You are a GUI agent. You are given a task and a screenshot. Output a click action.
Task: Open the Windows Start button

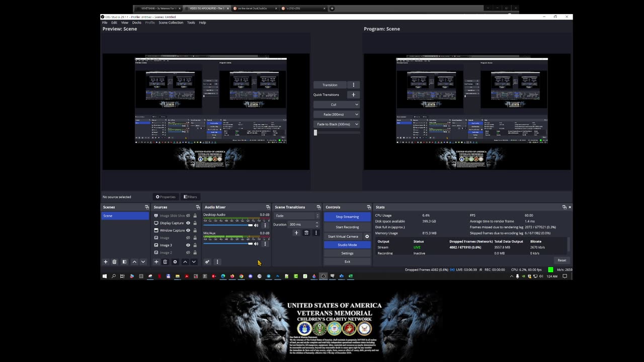point(105,276)
